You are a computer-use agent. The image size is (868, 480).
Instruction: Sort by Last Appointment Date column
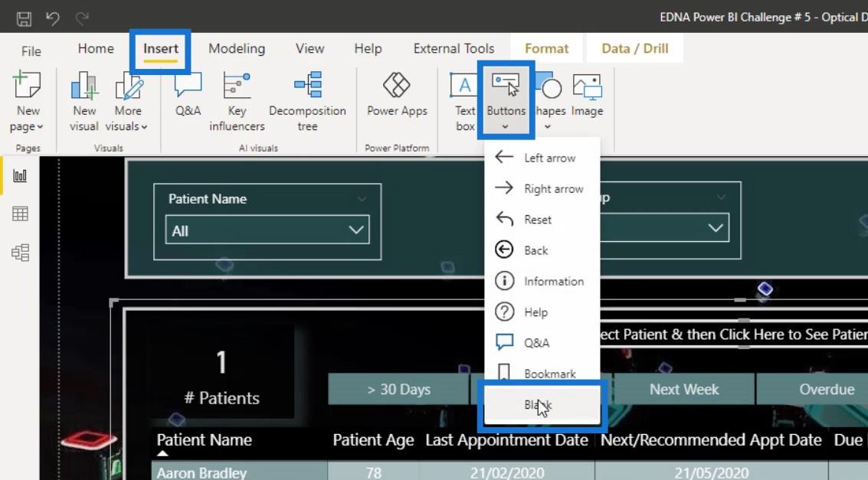tap(506, 440)
